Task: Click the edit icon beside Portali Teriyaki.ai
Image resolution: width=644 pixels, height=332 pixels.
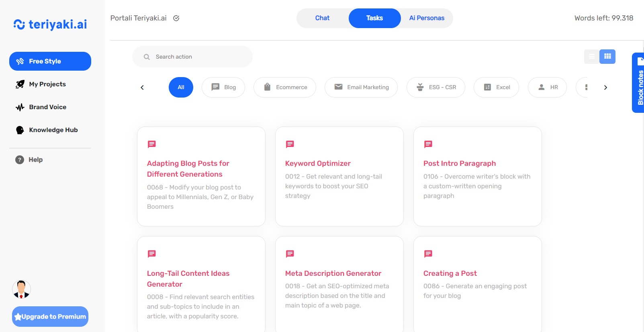Action: click(x=176, y=18)
